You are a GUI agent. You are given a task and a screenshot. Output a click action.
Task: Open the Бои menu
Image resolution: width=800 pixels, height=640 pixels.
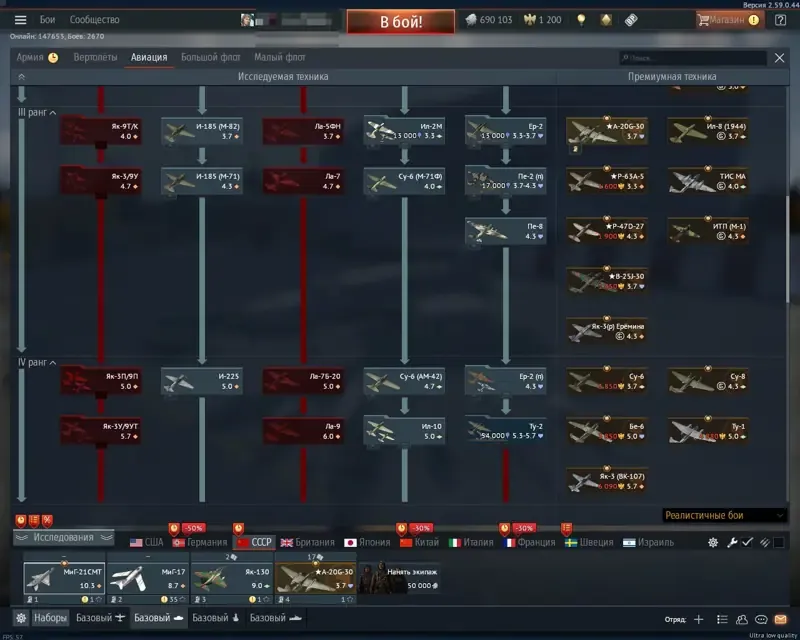click(x=47, y=20)
